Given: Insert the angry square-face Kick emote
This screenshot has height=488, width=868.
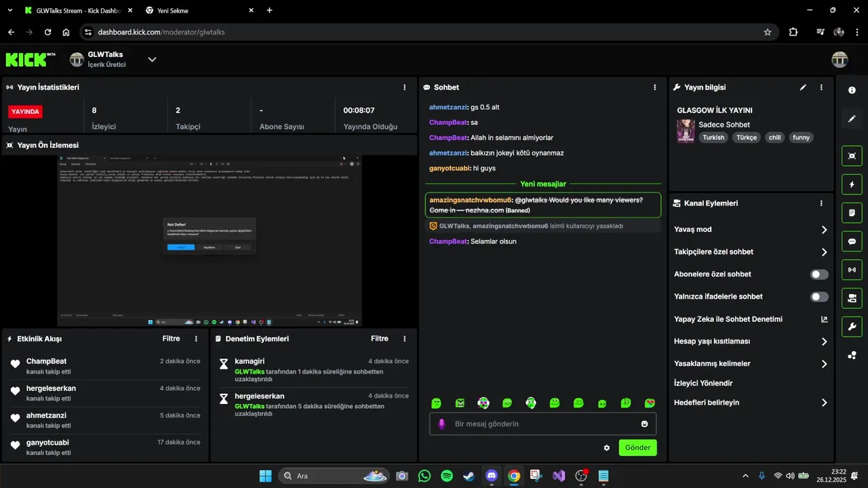Looking at the screenshot, I should point(460,403).
